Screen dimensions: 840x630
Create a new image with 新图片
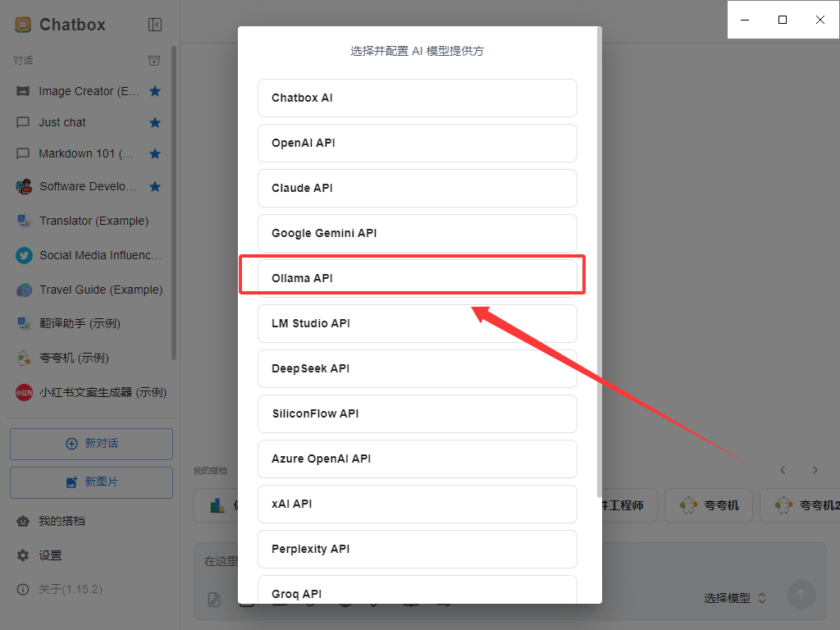pos(91,482)
